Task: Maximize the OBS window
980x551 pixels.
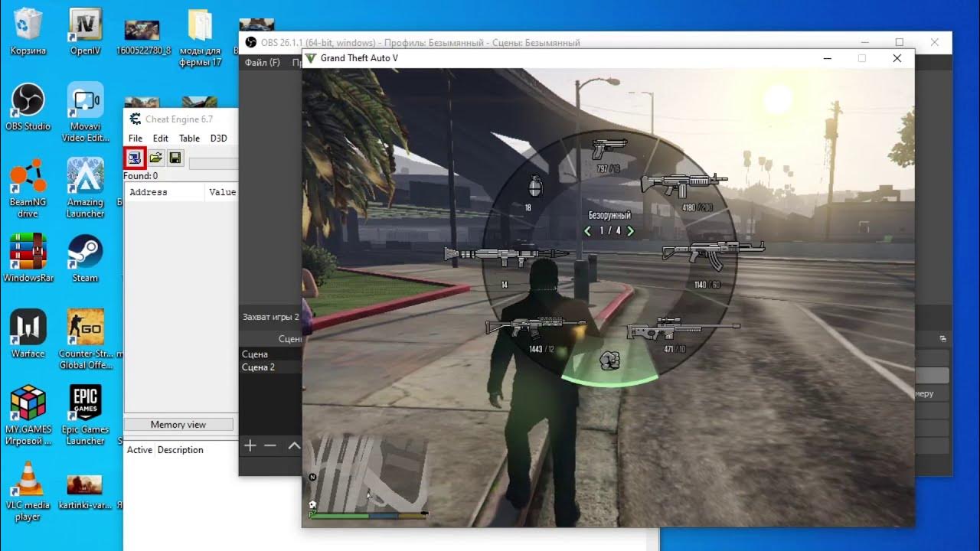Action: point(900,43)
